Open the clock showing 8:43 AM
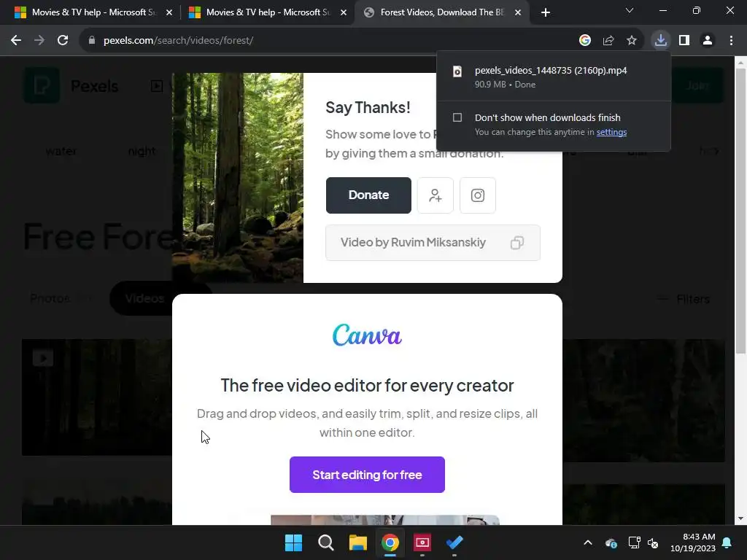The image size is (747, 560). [x=693, y=542]
